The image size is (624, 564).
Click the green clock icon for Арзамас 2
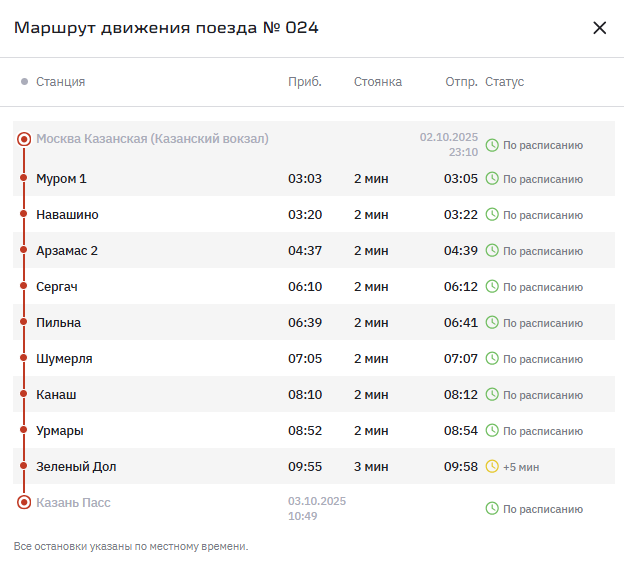tap(492, 250)
